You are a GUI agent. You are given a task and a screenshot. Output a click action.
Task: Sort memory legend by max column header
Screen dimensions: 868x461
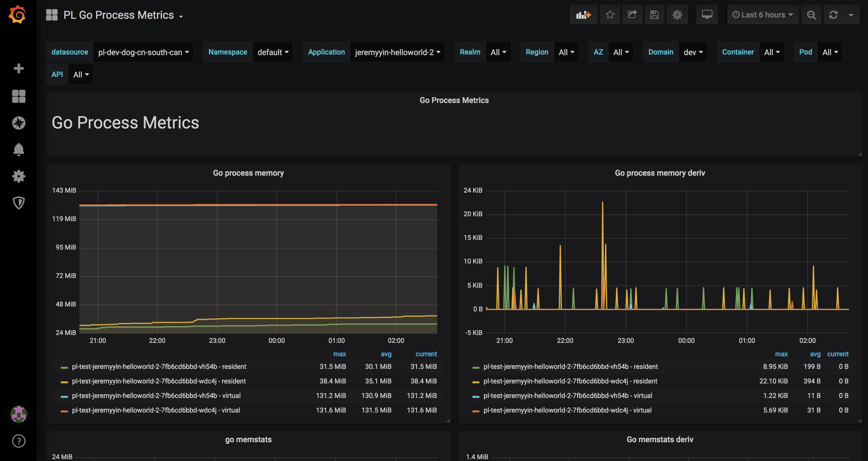[339, 354]
